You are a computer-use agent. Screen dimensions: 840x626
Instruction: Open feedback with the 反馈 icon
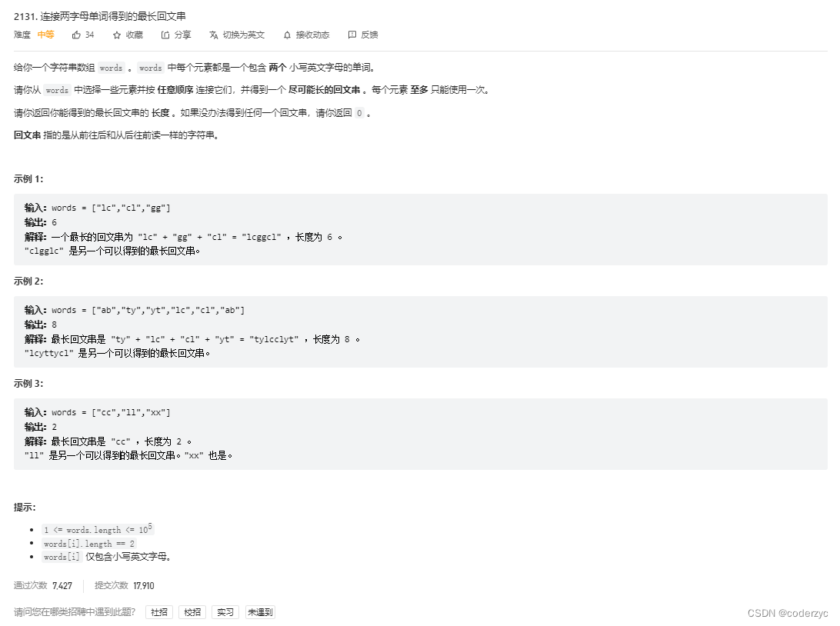point(352,35)
